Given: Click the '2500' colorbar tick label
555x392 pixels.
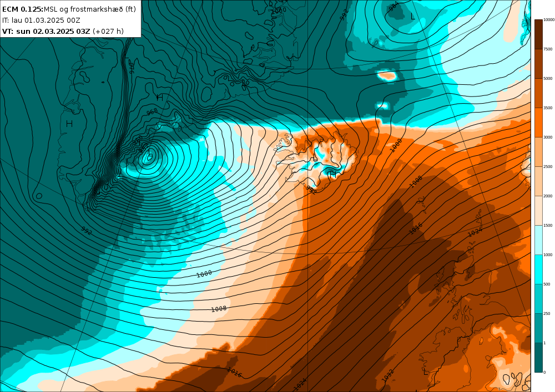Looking at the screenshot, I should click(x=548, y=166).
